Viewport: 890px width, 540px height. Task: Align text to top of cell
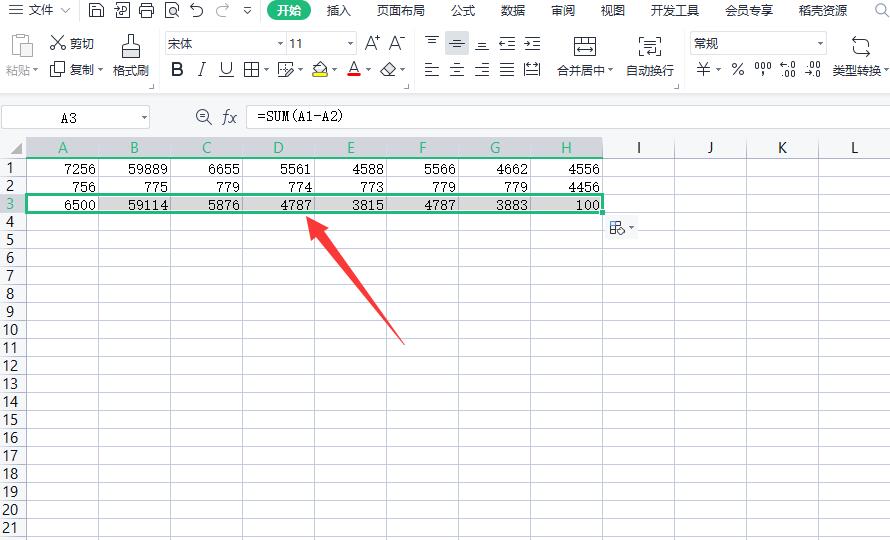(x=432, y=41)
